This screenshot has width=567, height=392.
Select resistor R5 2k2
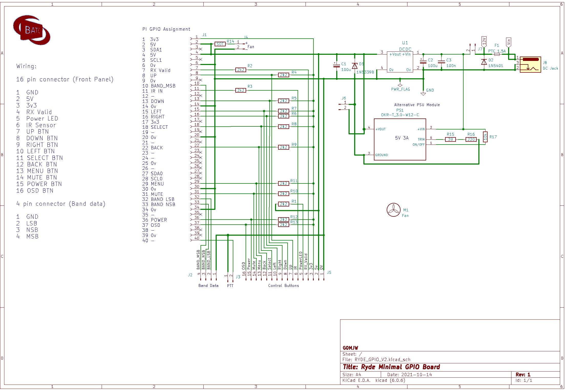pyautogui.click(x=283, y=101)
